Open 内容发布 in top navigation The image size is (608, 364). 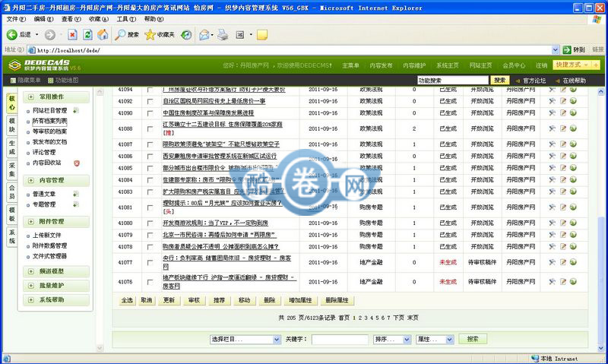coord(381,65)
